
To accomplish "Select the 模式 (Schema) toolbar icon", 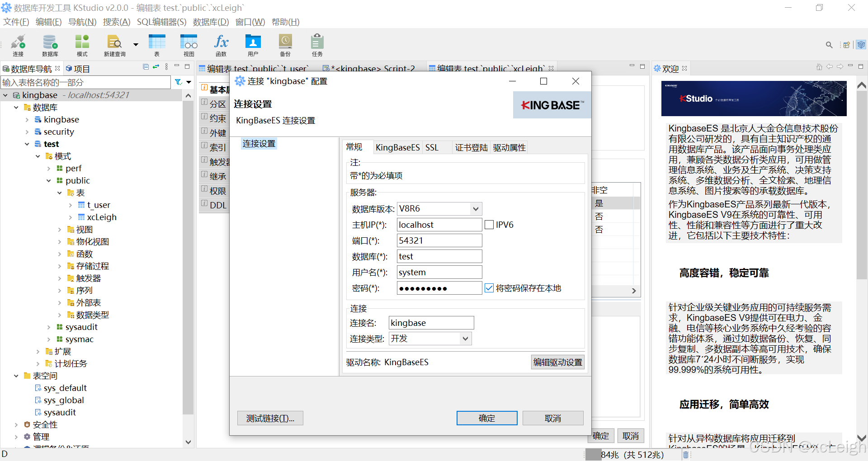I will point(81,44).
